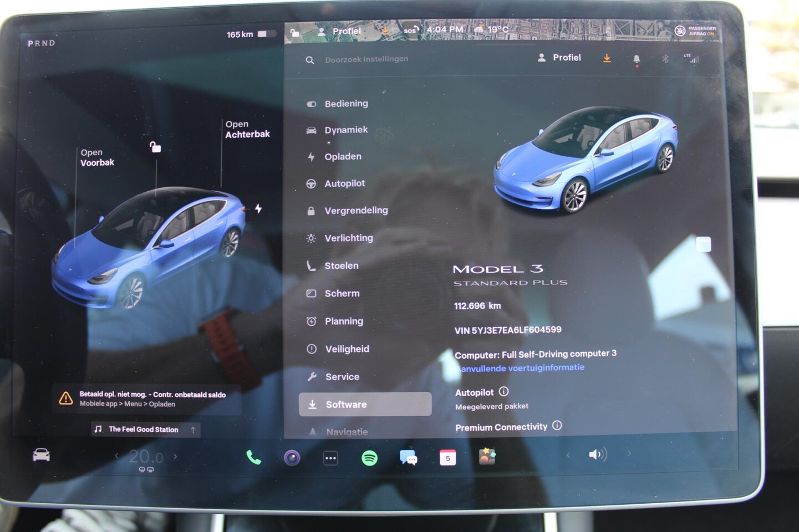Increase volume with right arrow

(629, 453)
